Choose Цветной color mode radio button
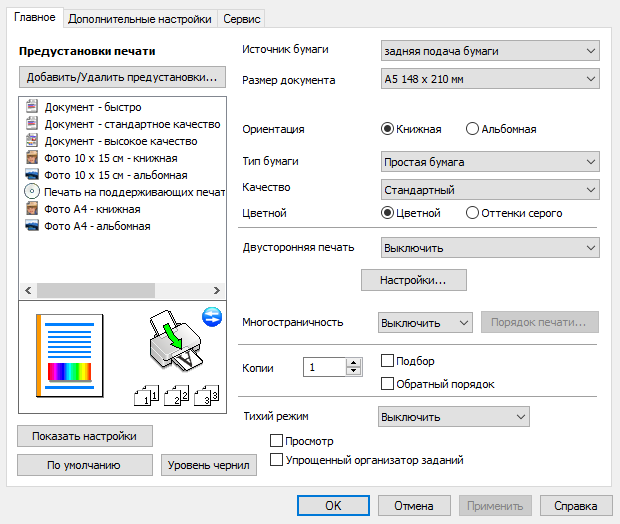The width and height of the screenshot is (620, 524). [x=387, y=213]
